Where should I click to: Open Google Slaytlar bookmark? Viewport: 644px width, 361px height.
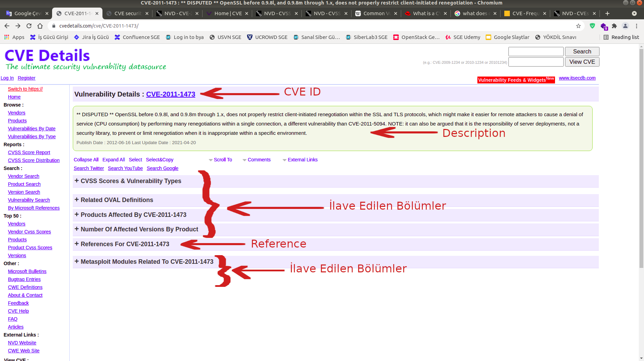pos(507,37)
